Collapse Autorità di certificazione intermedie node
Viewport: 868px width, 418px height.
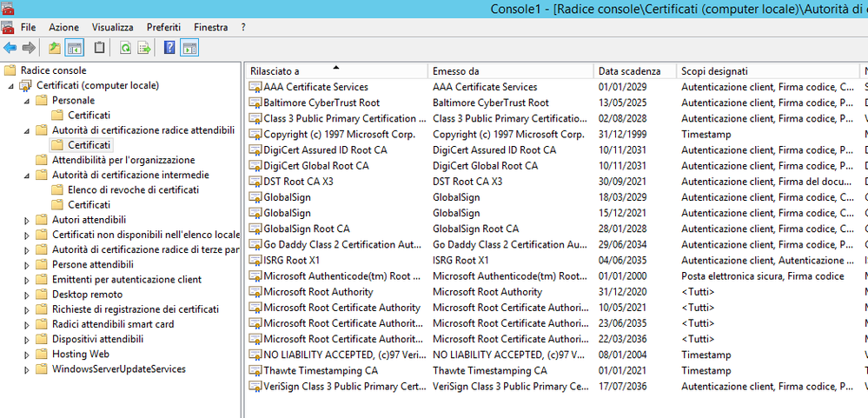tap(27, 176)
